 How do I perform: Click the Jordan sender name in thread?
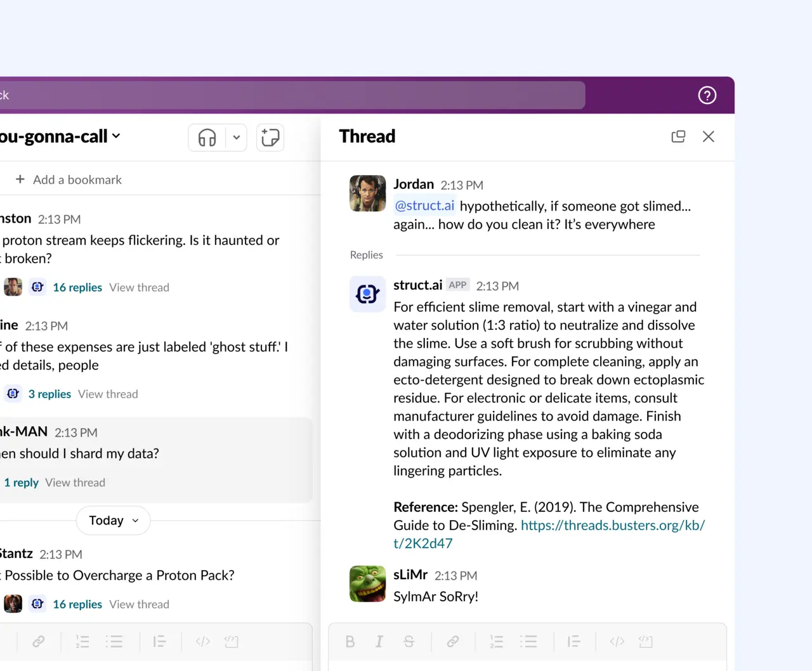click(414, 184)
